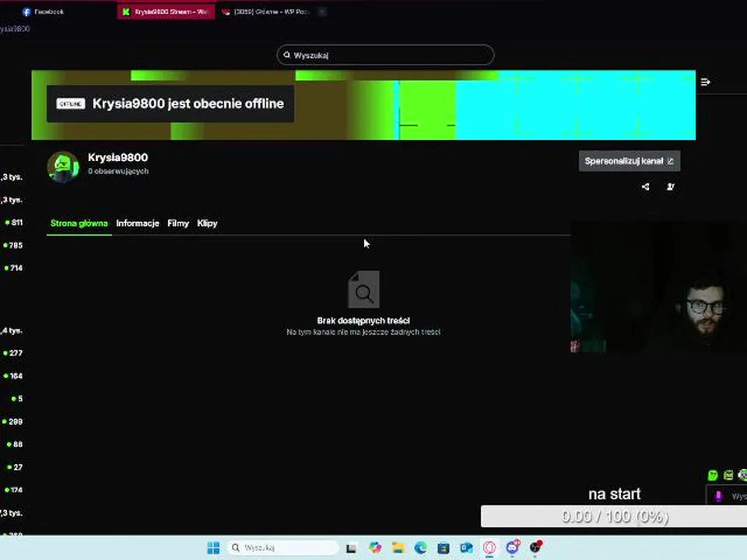
Task: Select the sidebar channel with 277 viewers
Action: tap(13, 353)
